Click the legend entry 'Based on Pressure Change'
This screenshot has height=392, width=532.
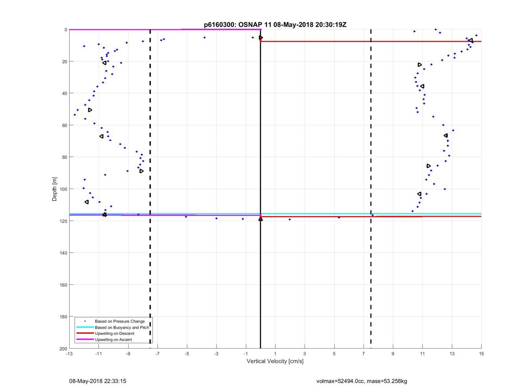coord(120,321)
